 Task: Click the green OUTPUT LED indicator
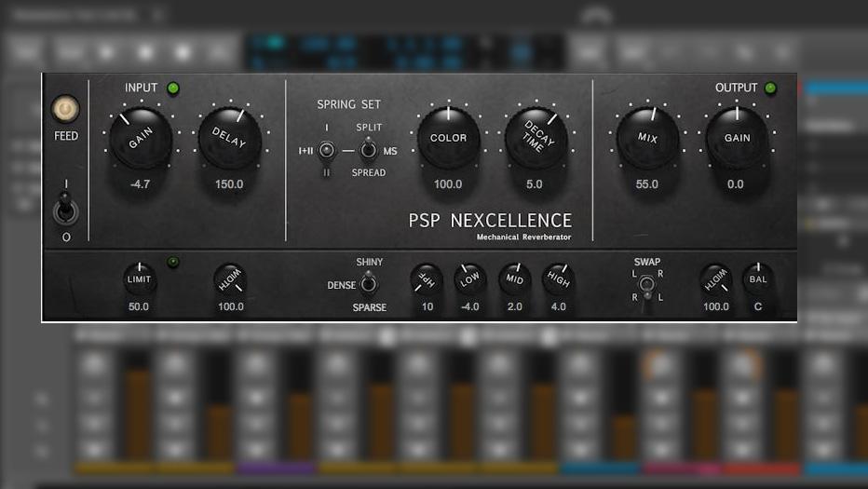(x=770, y=88)
